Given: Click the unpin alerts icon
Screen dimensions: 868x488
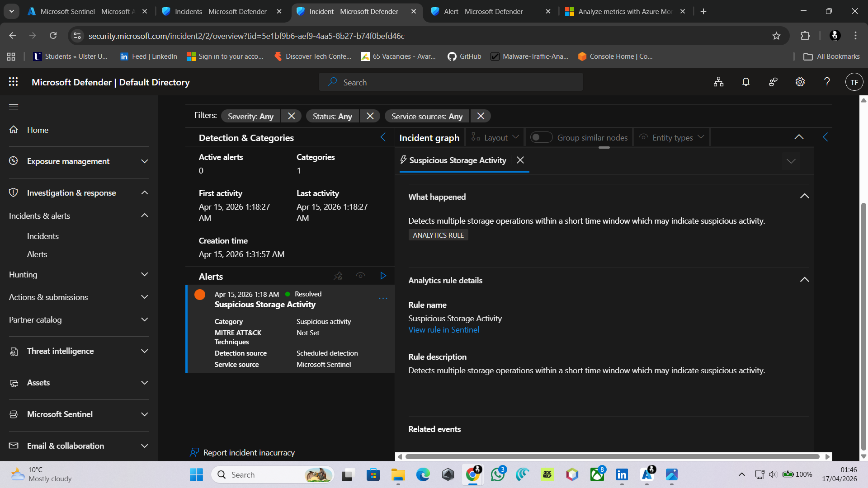Looking at the screenshot, I should [338, 276].
